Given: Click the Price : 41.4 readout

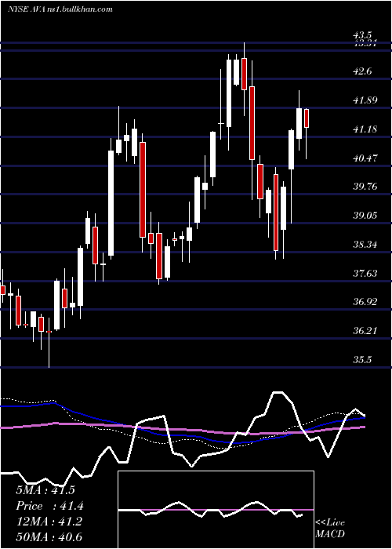Looking at the screenshot, I should (x=49, y=506).
